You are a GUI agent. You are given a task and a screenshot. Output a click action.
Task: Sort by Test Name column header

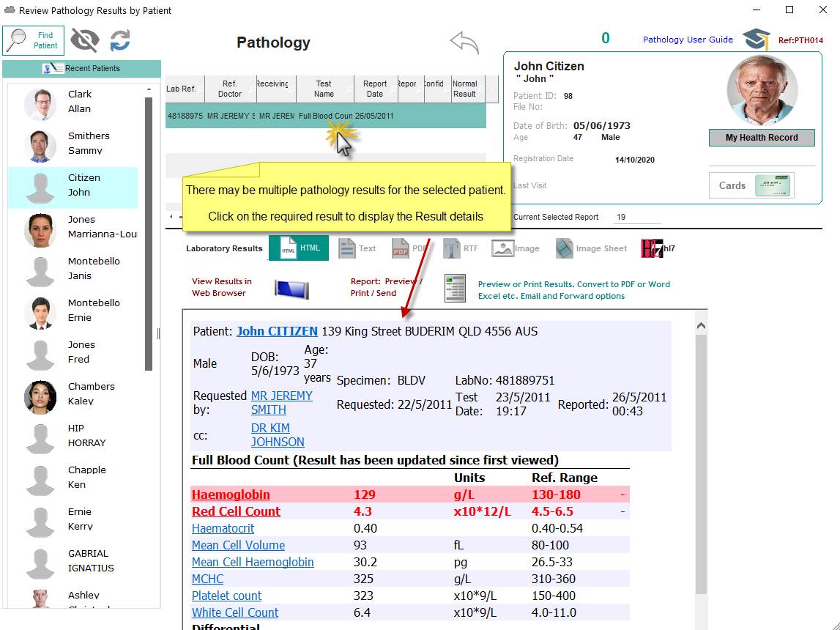point(324,89)
